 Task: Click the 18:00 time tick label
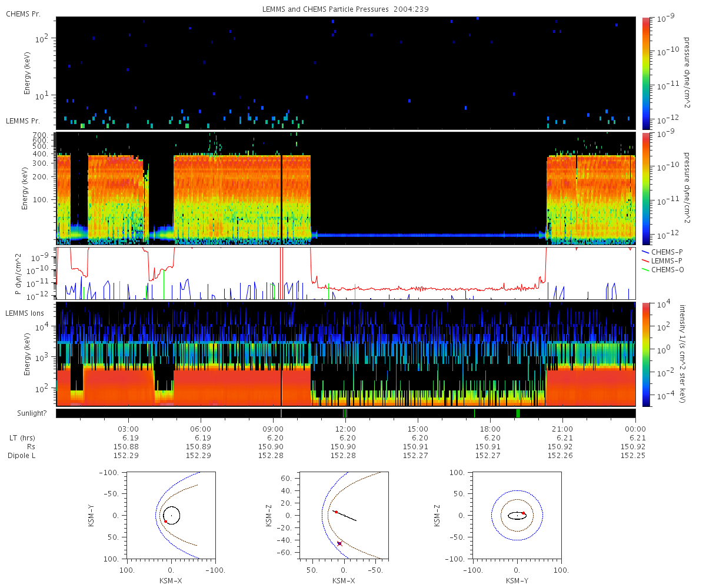[491, 429]
